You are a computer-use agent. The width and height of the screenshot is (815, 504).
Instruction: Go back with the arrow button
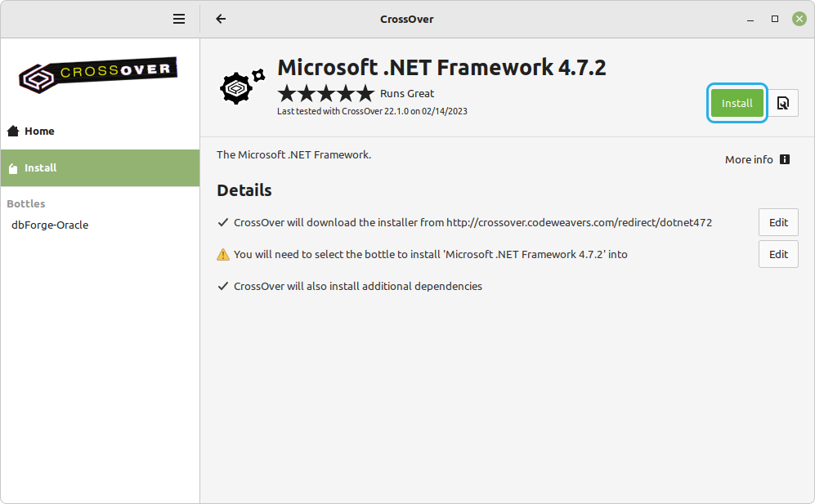(x=221, y=20)
